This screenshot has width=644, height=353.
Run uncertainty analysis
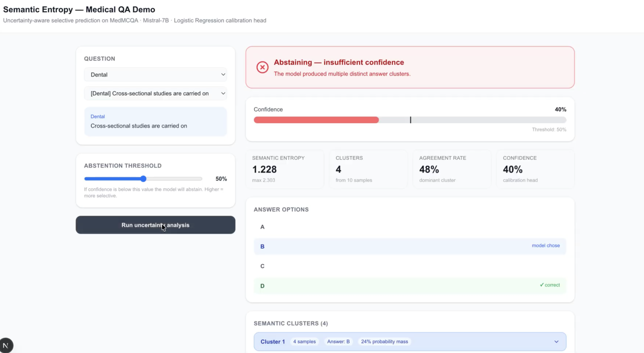(156, 225)
